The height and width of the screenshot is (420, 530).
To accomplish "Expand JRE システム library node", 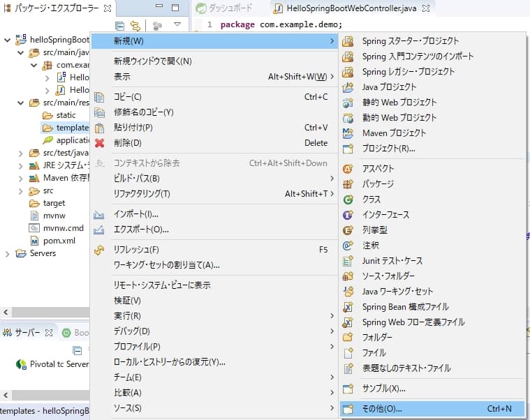I will coord(21,166).
